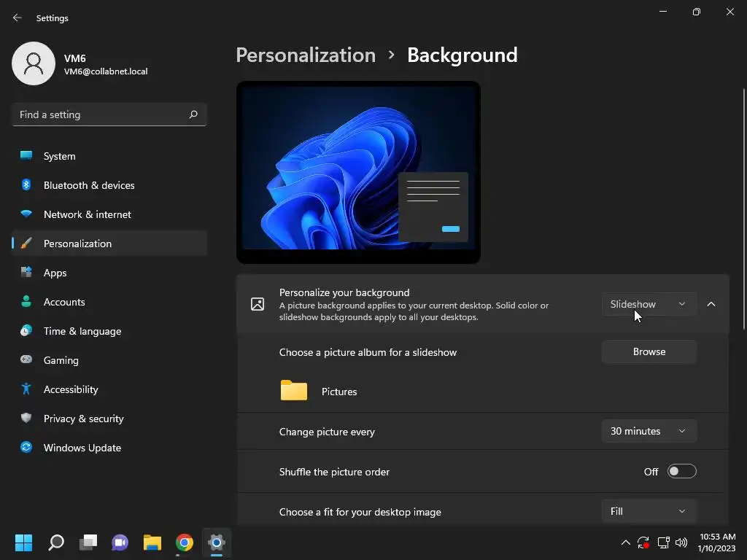747x560 pixels.
Task: Click the Settings gear in the taskbar
Action: click(216, 542)
